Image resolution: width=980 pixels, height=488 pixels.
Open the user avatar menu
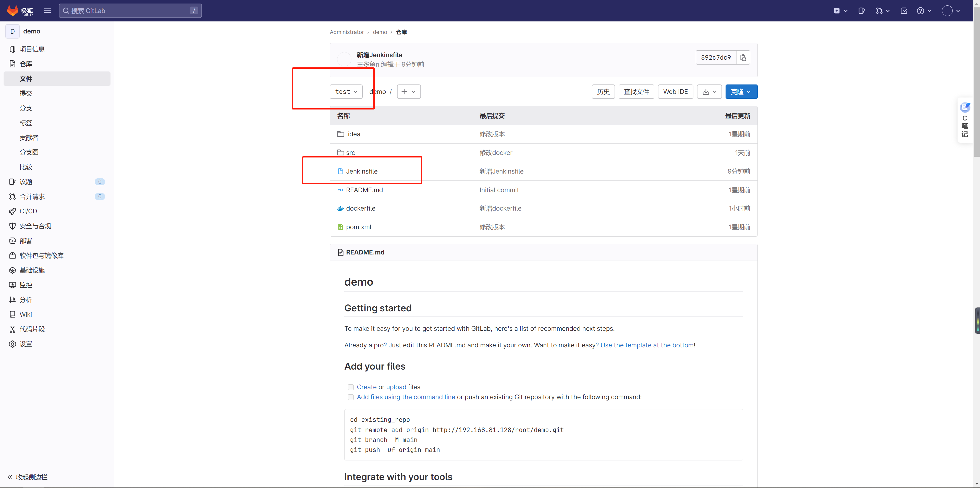(x=951, y=11)
